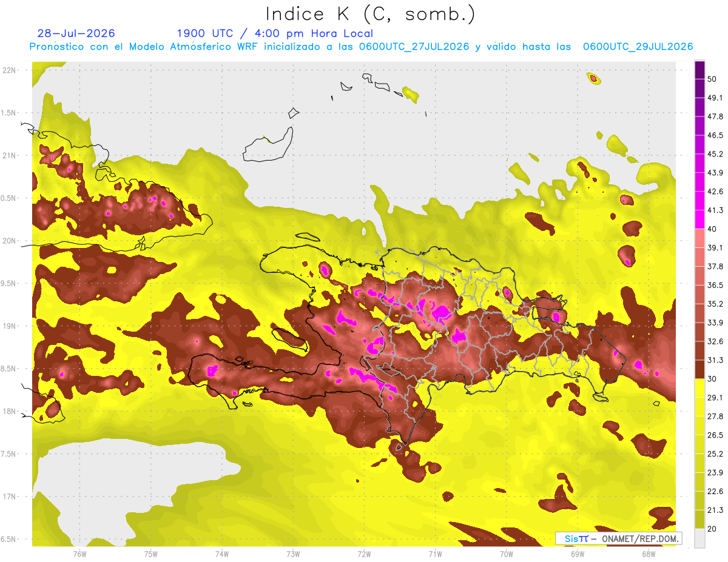Click the colorbar value '47.8'

coord(715,117)
